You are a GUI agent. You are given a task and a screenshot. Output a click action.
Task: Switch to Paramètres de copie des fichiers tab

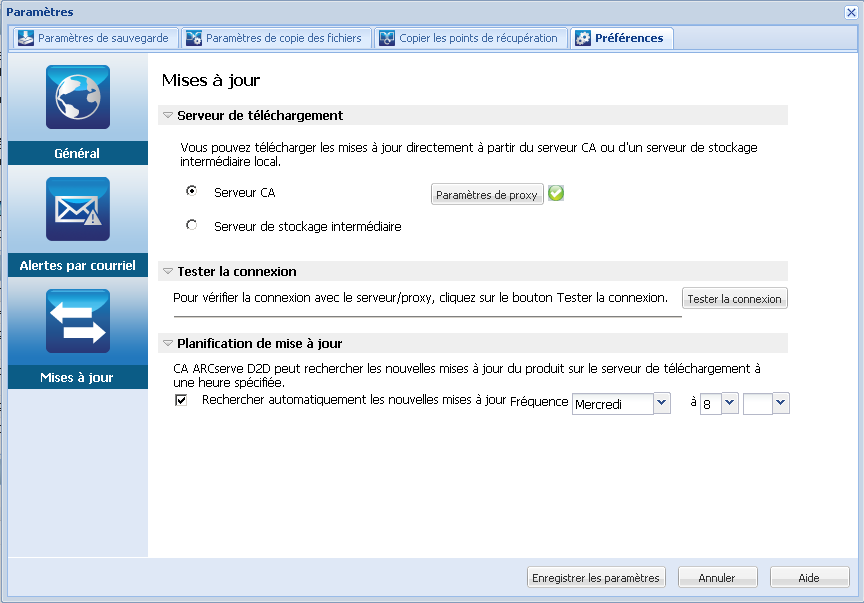click(x=277, y=38)
